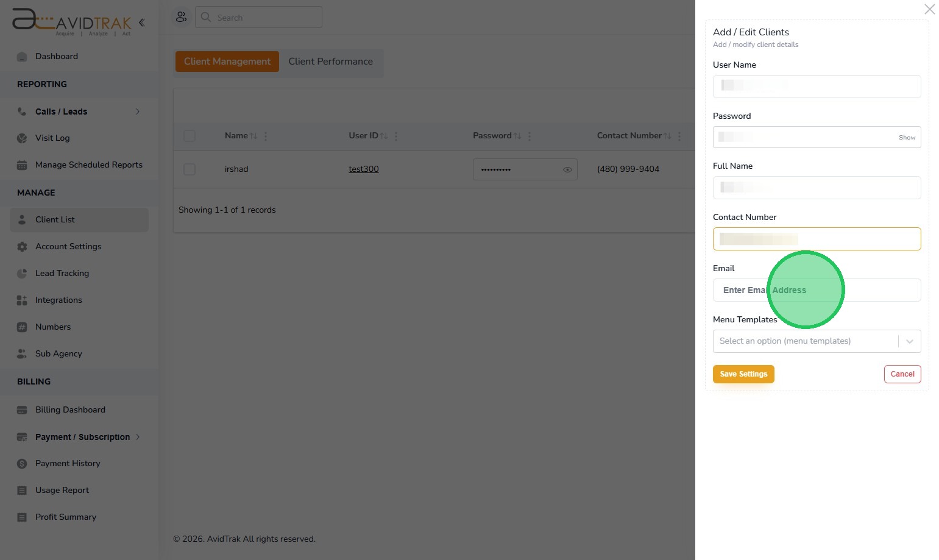Click the Account Settings gear icon
The image size is (939, 560).
pyautogui.click(x=22, y=247)
